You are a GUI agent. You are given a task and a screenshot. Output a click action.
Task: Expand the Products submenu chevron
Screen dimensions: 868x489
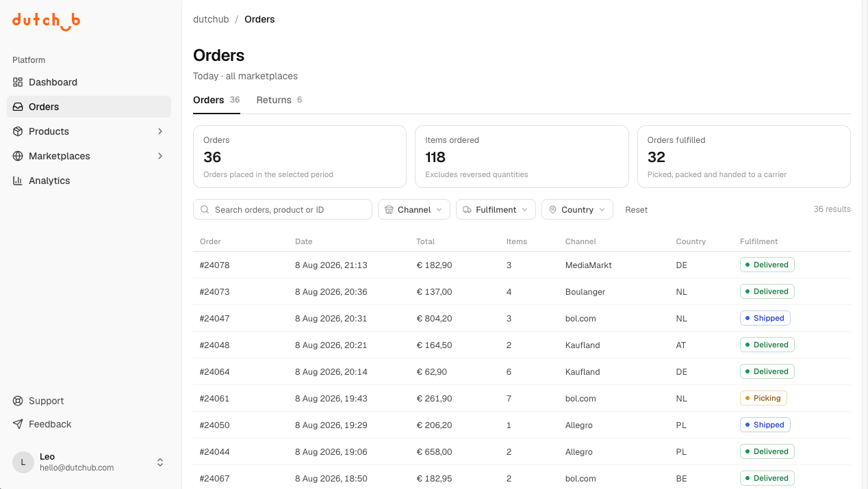point(160,131)
